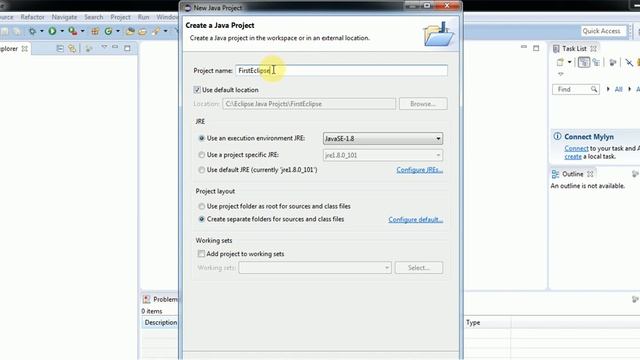
Task: Open the Refactor menu
Action: pyautogui.click(x=32, y=17)
